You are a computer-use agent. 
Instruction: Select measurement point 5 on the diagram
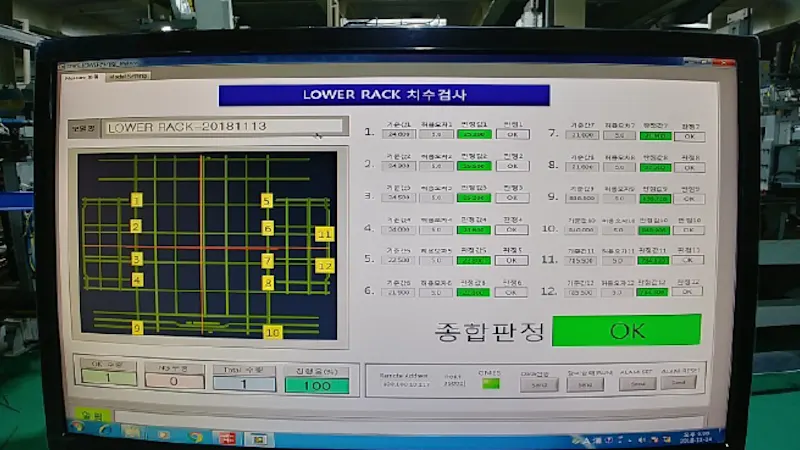coord(267,201)
